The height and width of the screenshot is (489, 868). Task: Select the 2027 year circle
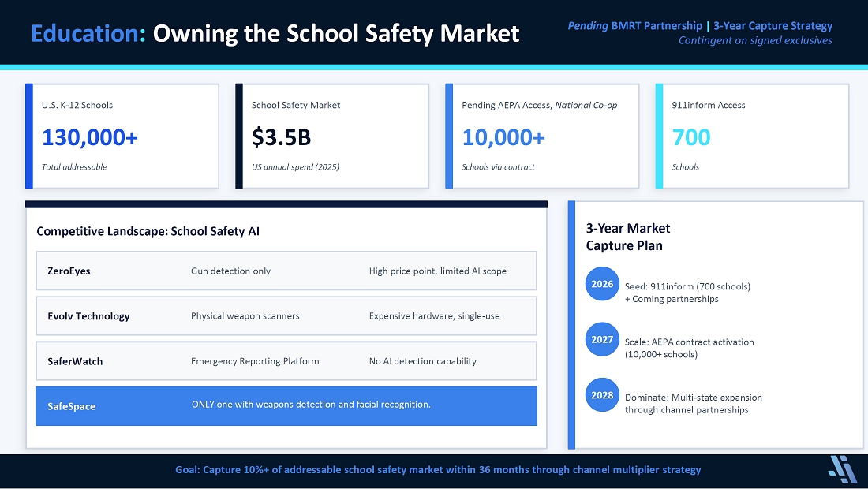click(602, 339)
